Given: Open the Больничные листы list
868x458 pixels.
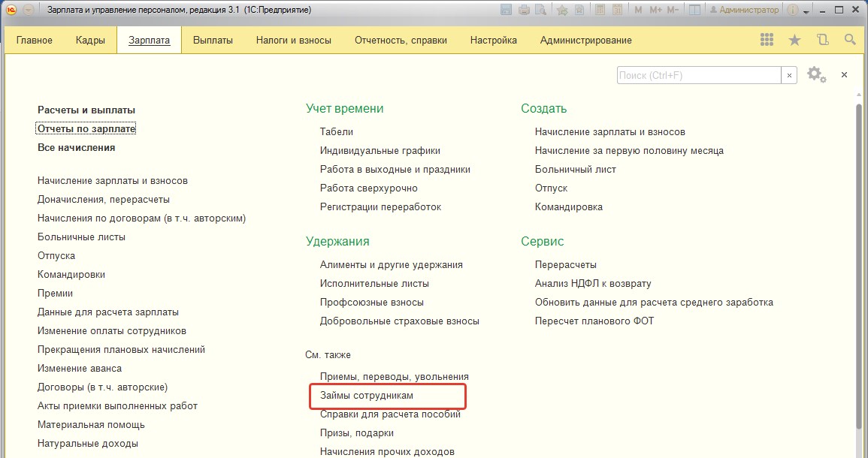Looking at the screenshot, I should point(81,237).
